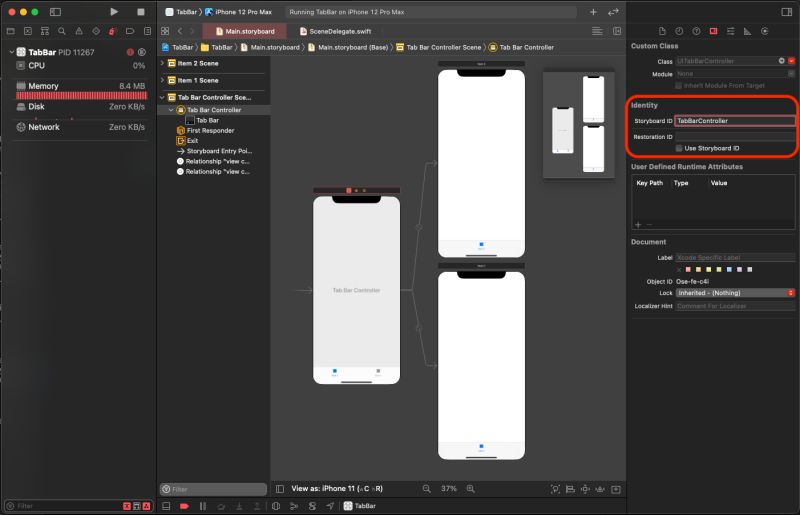This screenshot has width=800, height=515.
Task: Enable Use Storyboard ID checkbox
Action: pos(679,148)
